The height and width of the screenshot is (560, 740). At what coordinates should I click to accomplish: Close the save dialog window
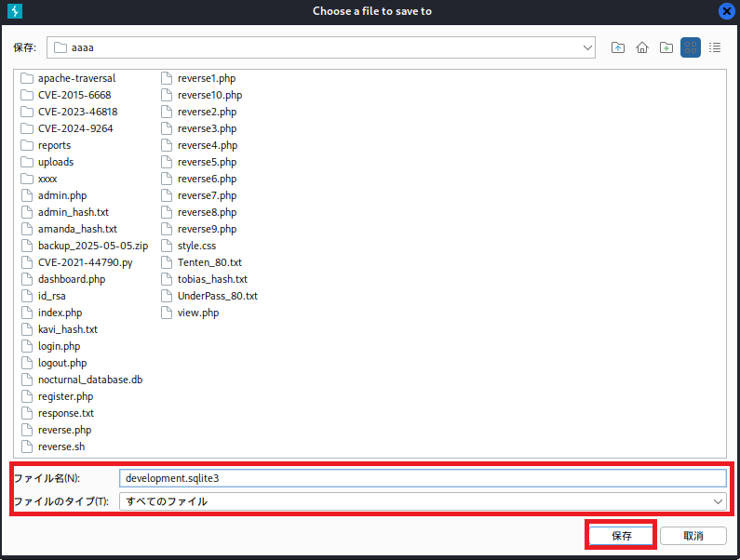pyautogui.click(x=726, y=11)
